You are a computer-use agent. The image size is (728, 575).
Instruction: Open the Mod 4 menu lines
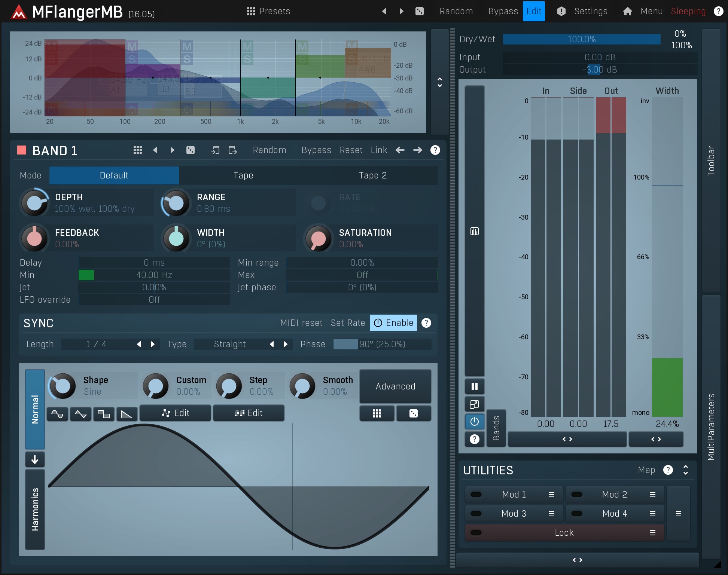(x=653, y=514)
